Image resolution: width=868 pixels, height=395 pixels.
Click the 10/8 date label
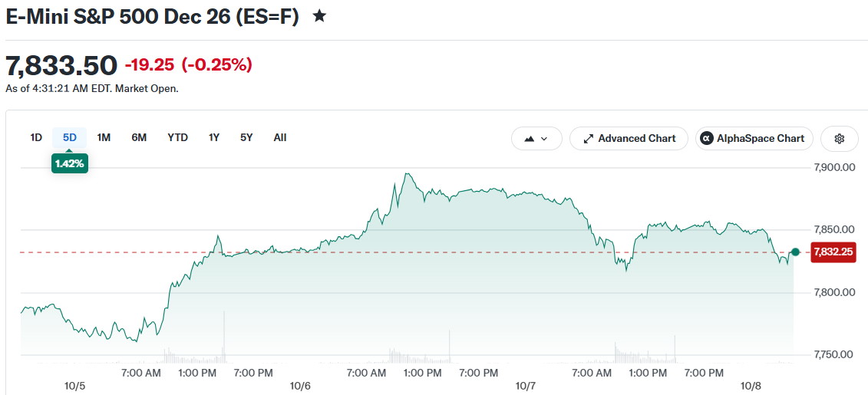751,386
